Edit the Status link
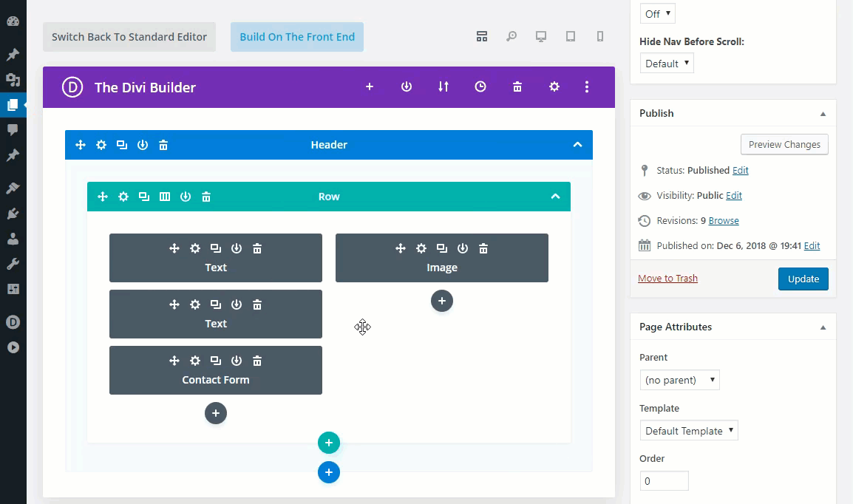This screenshot has width=853, height=504. pyautogui.click(x=741, y=170)
